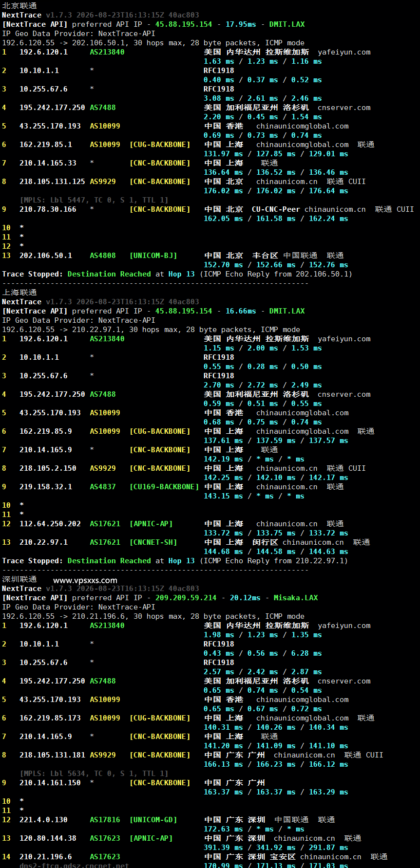Screen dimensions: 420x868
Task: Select the MPLS Lbl 5634 line
Action: pyautogui.click(x=94, y=774)
